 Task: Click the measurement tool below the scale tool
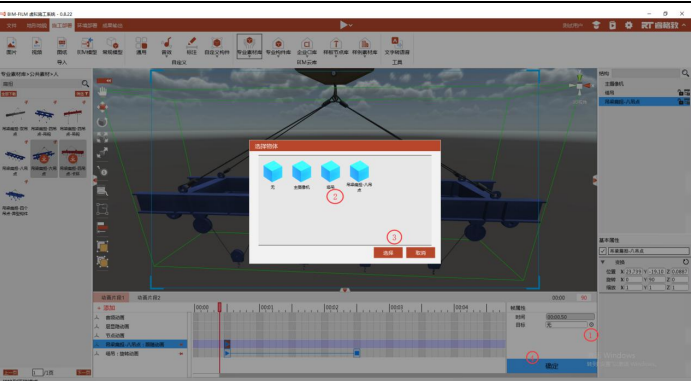(x=102, y=172)
